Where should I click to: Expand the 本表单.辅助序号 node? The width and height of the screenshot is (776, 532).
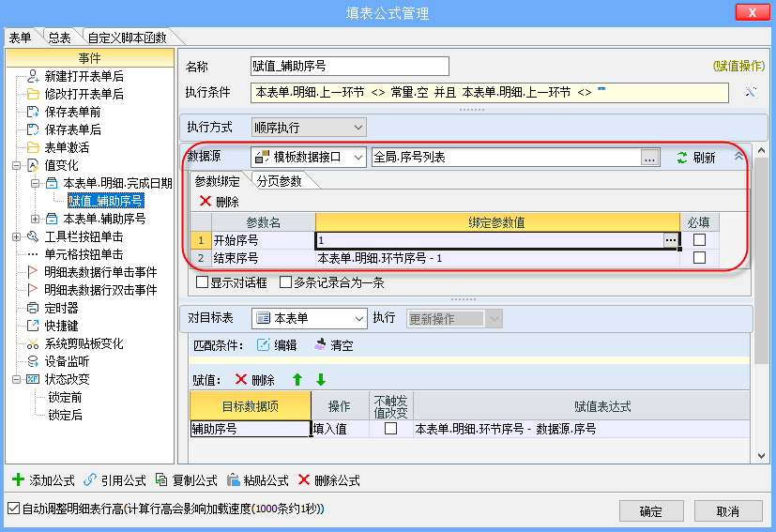[x=35, y=219]
